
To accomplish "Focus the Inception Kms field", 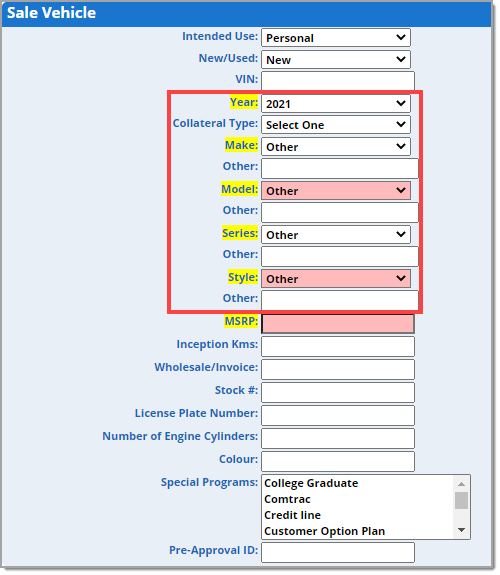I will 338,347.
